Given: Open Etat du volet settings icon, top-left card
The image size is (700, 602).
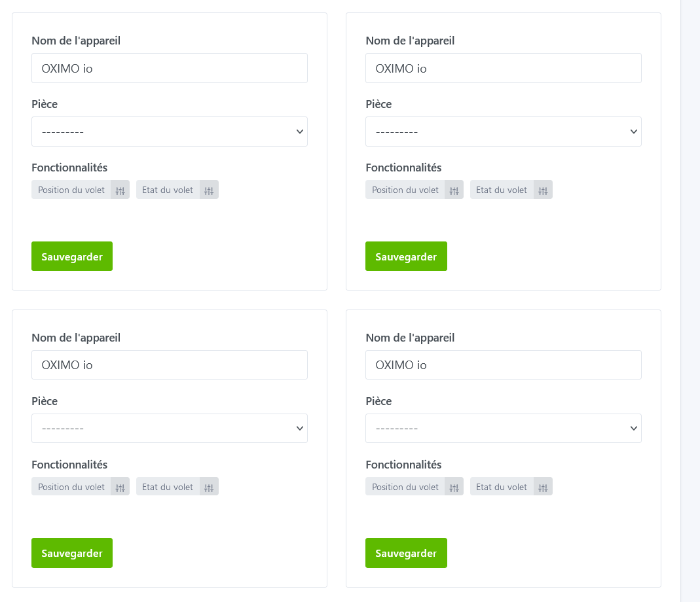Looking at the screenshot, I should 209,190.
